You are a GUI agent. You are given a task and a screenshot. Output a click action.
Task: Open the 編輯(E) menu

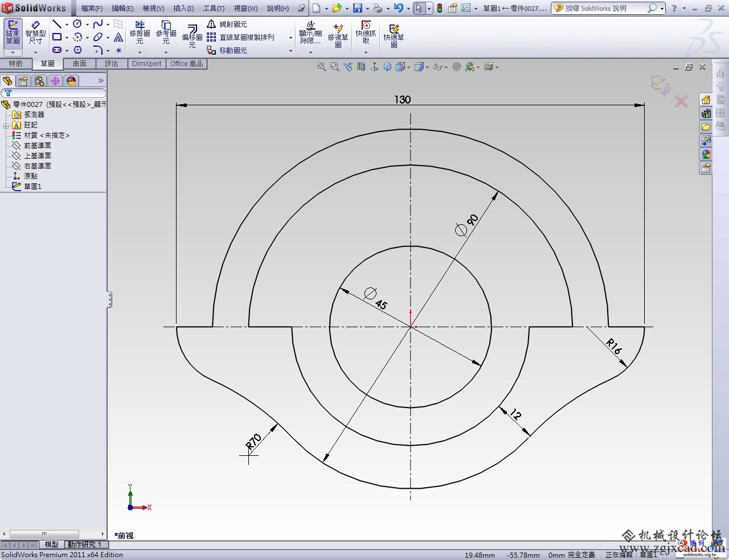122,9
